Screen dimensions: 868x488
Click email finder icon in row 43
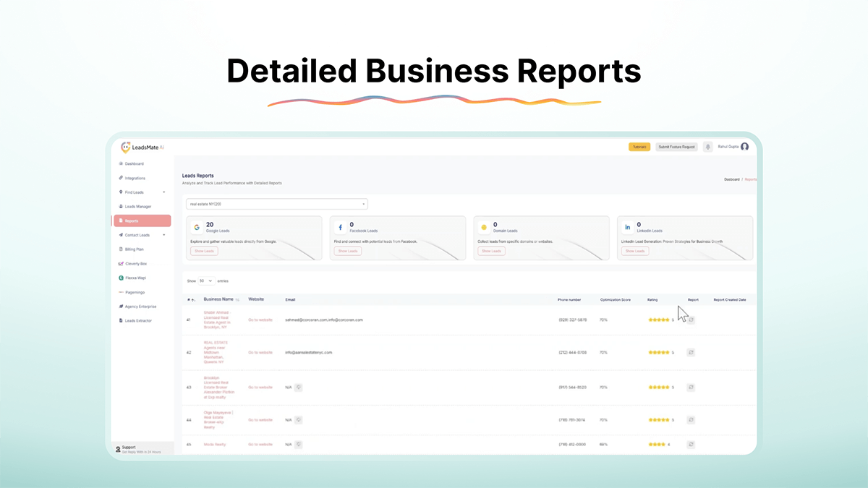pos(298,388)
